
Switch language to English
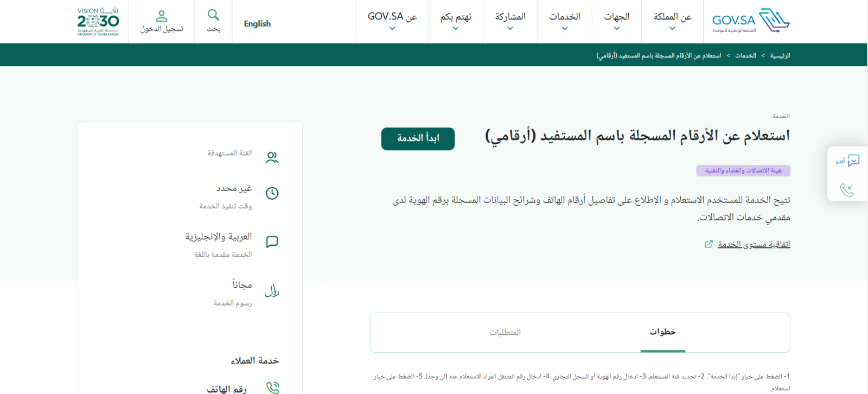coord(257,24)
